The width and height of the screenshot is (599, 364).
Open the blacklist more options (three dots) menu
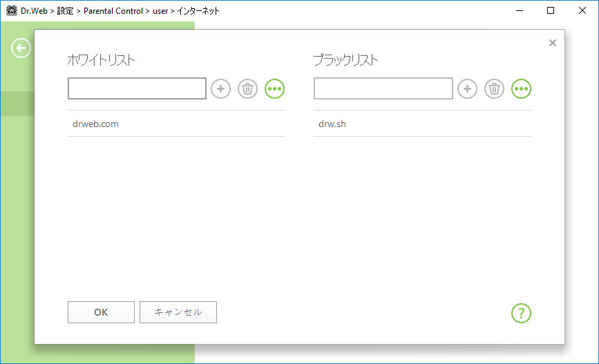point(522,89)
